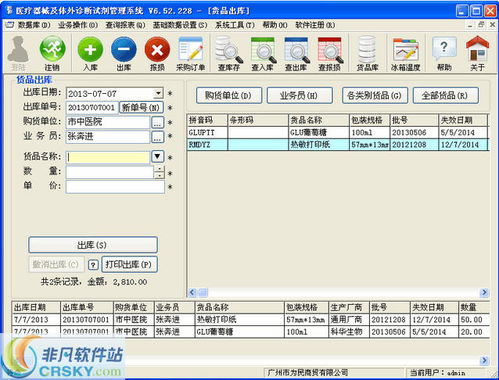
Task: Expand the 出库日期 date dropdown
Action: [x=158, y=93]
